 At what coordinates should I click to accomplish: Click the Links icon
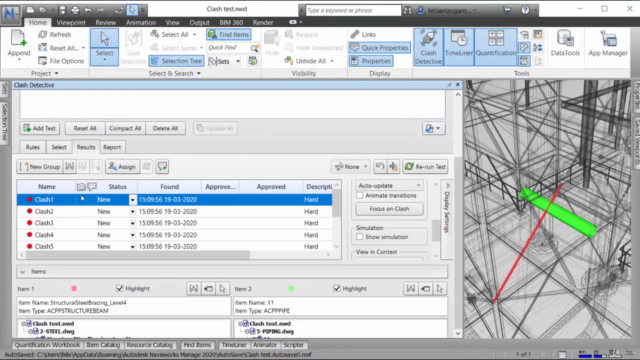[355, 35]
